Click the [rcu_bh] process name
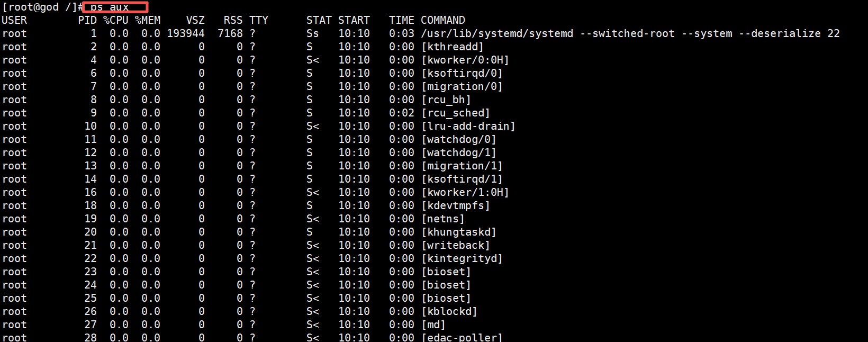 [x=446, y=100]
